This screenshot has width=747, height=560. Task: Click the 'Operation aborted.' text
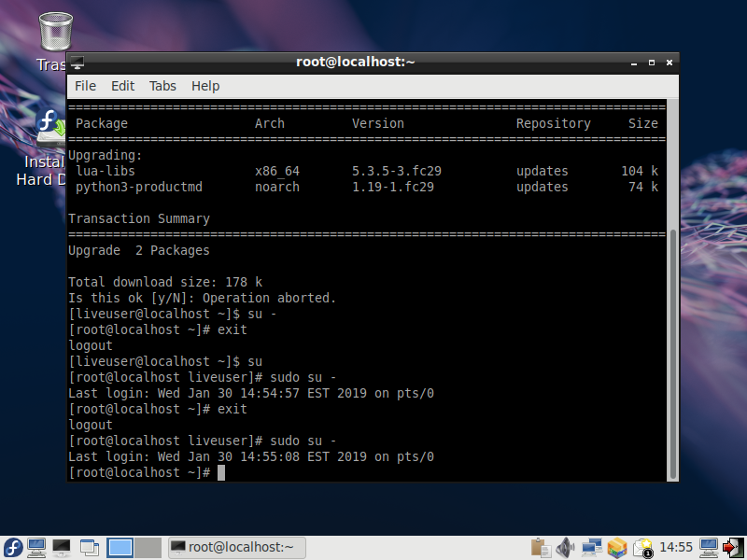pyautogui.click(x=269, y=298)
